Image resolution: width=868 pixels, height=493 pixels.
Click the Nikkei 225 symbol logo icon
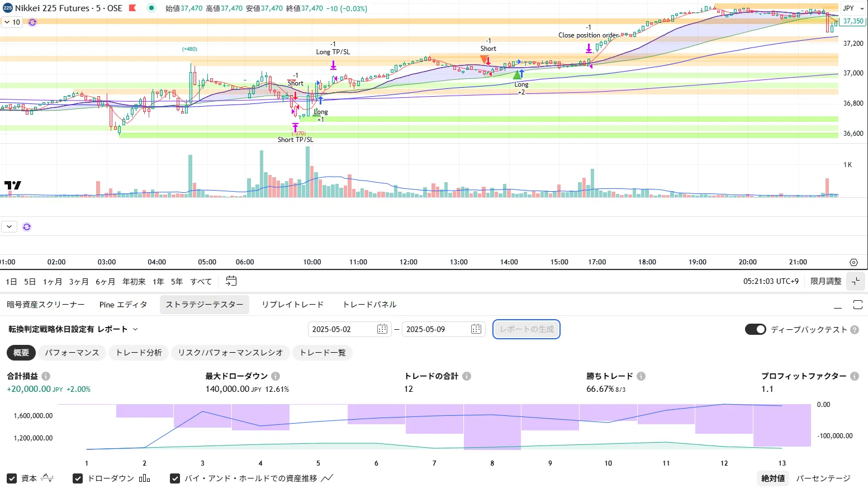(x=8, y=8)
